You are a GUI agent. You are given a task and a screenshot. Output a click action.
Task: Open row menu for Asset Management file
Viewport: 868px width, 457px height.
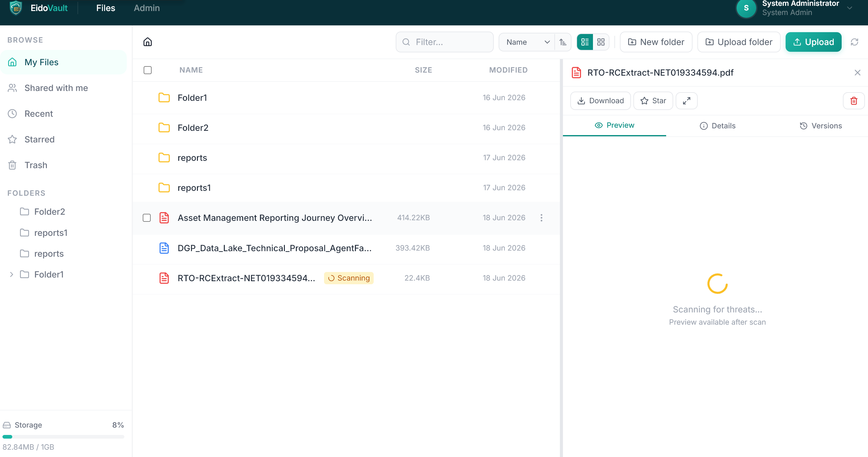click(x=542, y=218)
